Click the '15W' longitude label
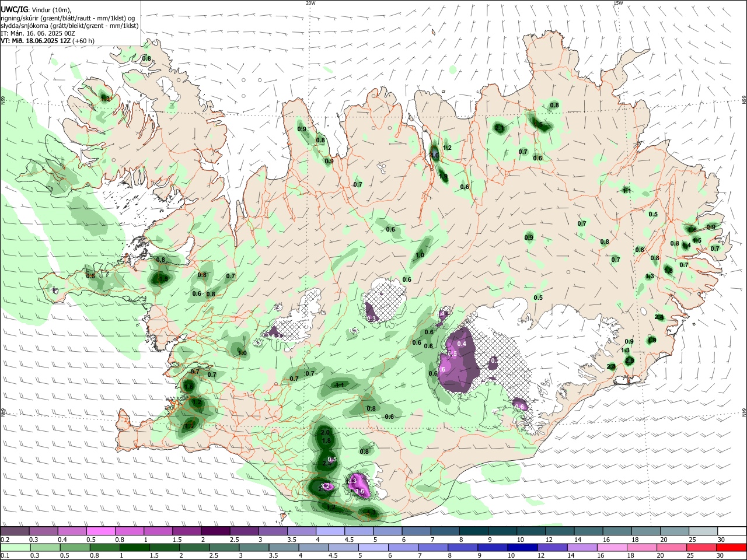Screen dimensions: 747x560 (618, 3)
